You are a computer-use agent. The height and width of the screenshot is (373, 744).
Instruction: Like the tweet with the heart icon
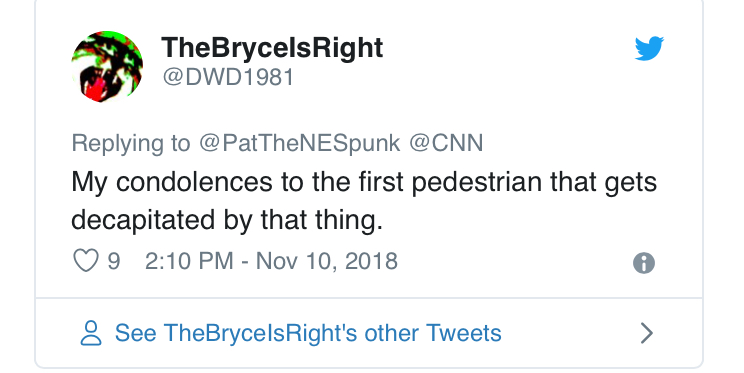(86, 261)
